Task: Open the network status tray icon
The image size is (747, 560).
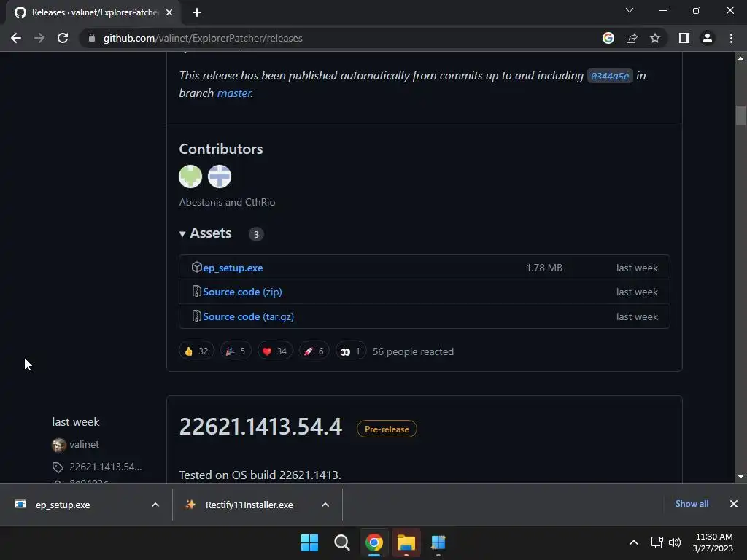Action: (657, 542)
